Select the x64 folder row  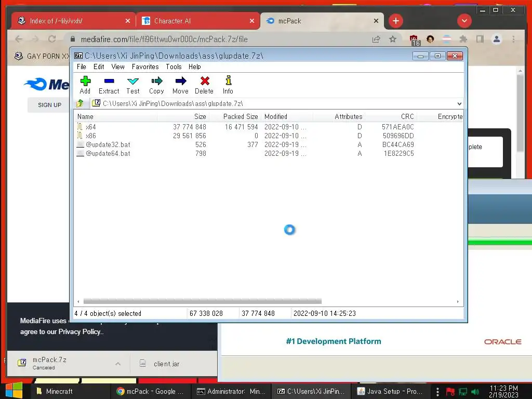[x=268, y=127]
